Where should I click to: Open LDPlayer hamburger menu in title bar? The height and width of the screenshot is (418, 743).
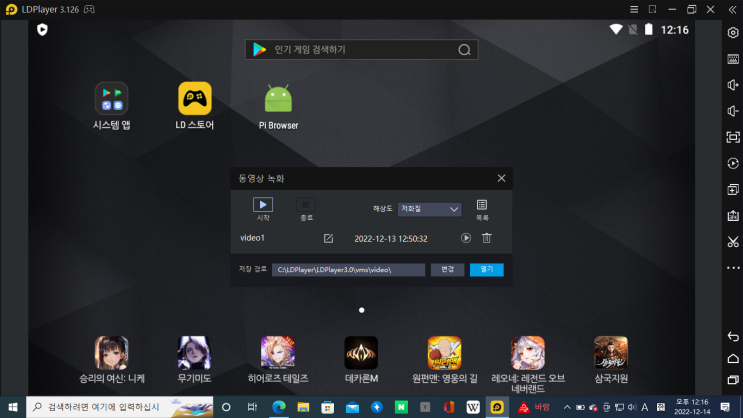(x=634, y=9)
